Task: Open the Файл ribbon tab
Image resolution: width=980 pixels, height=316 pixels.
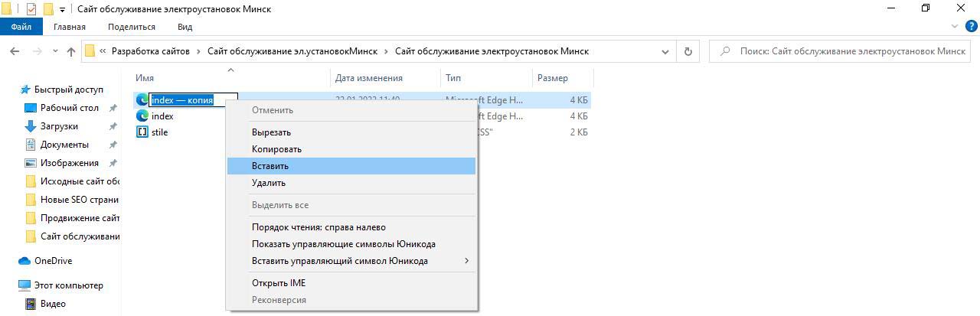Action: click(x=21, y=27)
